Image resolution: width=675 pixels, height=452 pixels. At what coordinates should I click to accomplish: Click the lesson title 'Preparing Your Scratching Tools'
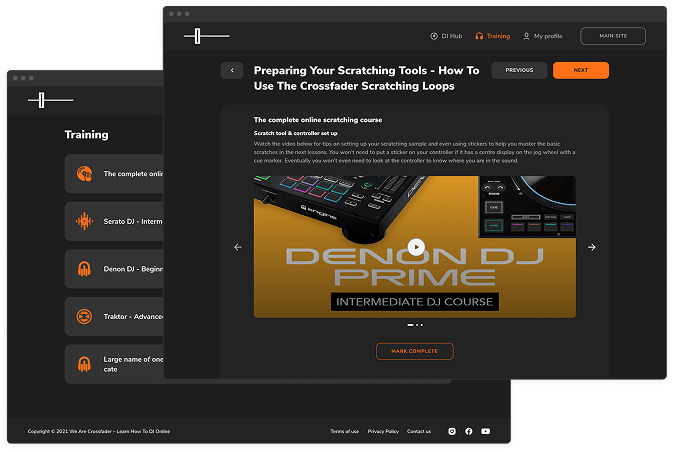(x=366, y=78)
